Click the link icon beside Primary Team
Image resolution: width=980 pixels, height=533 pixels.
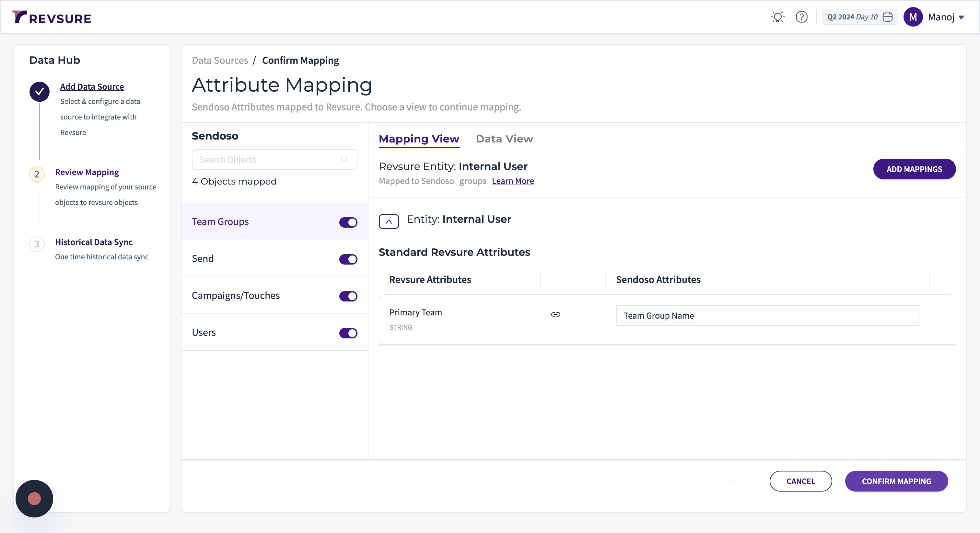point(555,314)
